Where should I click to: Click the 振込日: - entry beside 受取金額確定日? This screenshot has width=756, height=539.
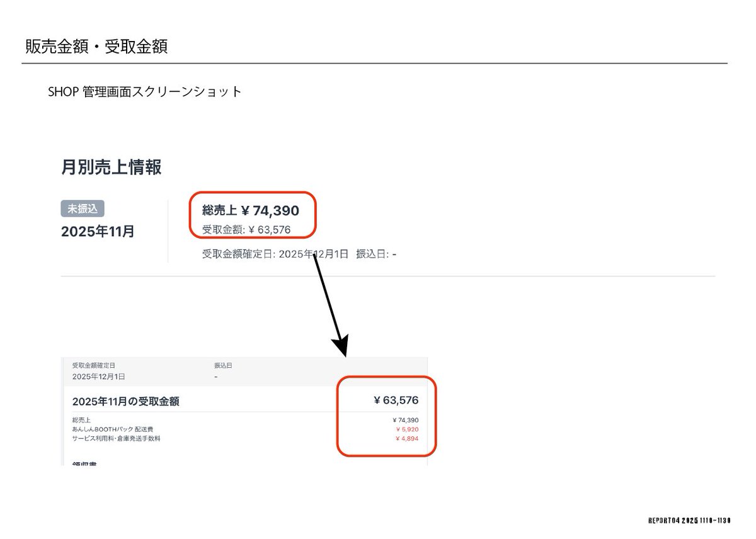[x=376, y=254]
